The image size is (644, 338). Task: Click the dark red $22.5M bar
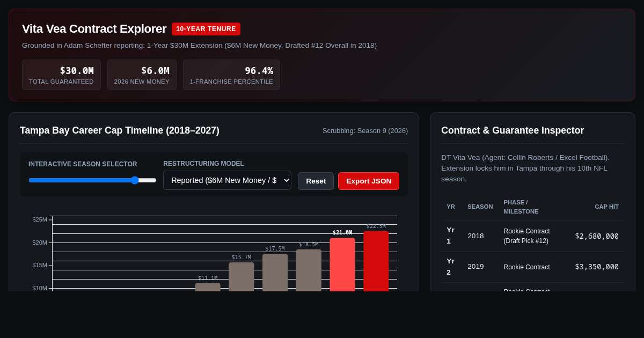pyautogui.click(x=376, y=261)
